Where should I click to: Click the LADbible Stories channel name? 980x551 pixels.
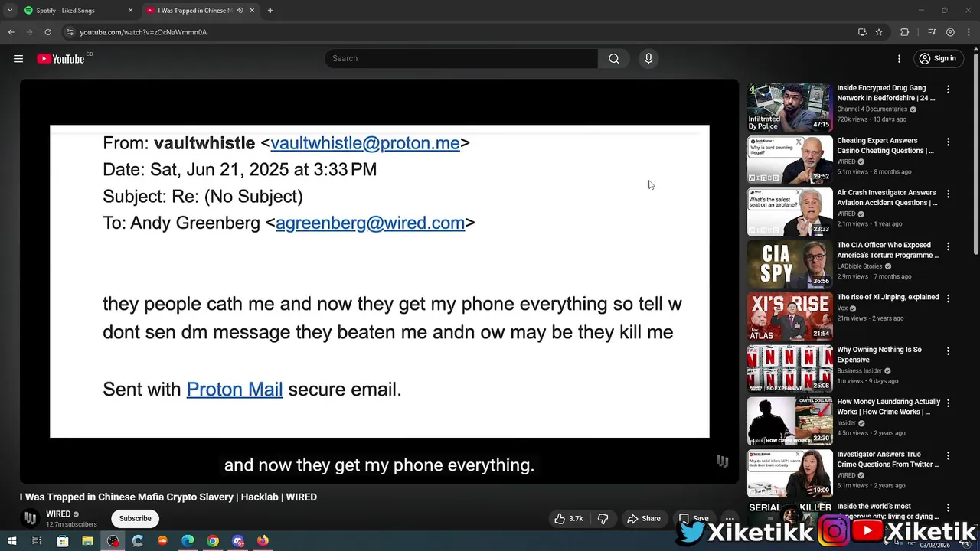(860, 266)
